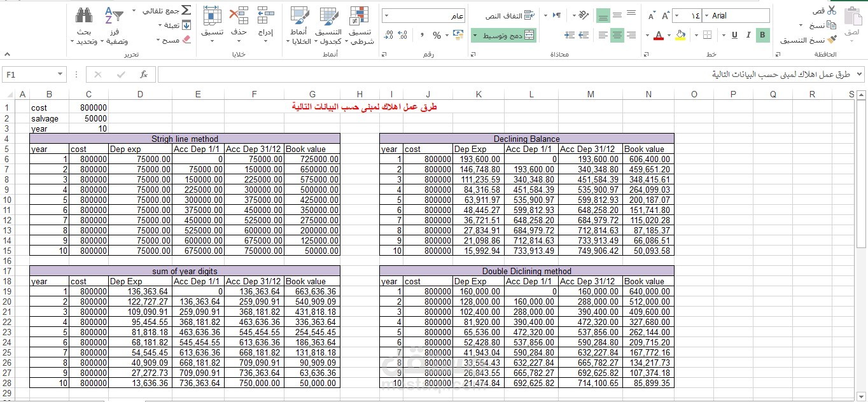Open the AutoSum dropdown arrow
This screenshot has height=402, width=868.
point(134,11)
